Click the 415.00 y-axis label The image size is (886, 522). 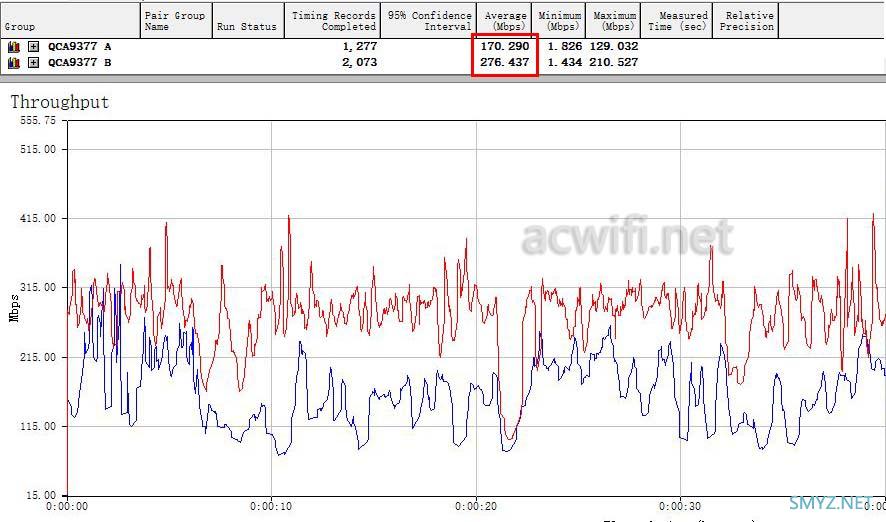[38, 219]
